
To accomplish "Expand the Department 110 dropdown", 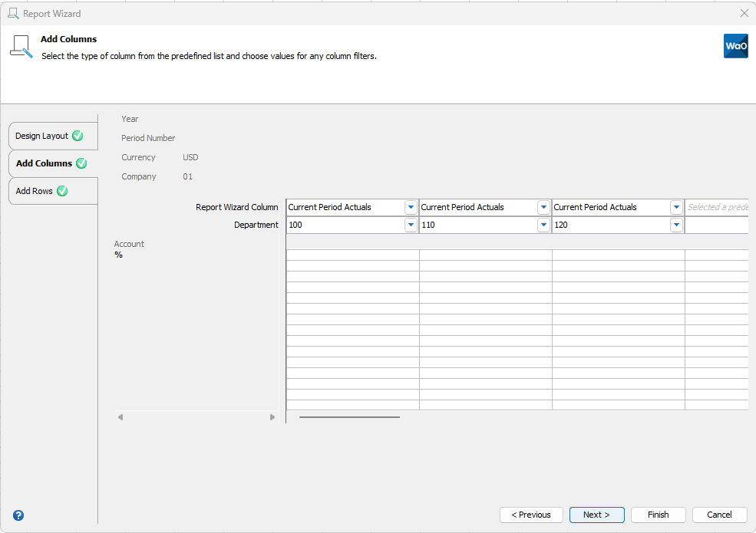I will coord(543,225).
